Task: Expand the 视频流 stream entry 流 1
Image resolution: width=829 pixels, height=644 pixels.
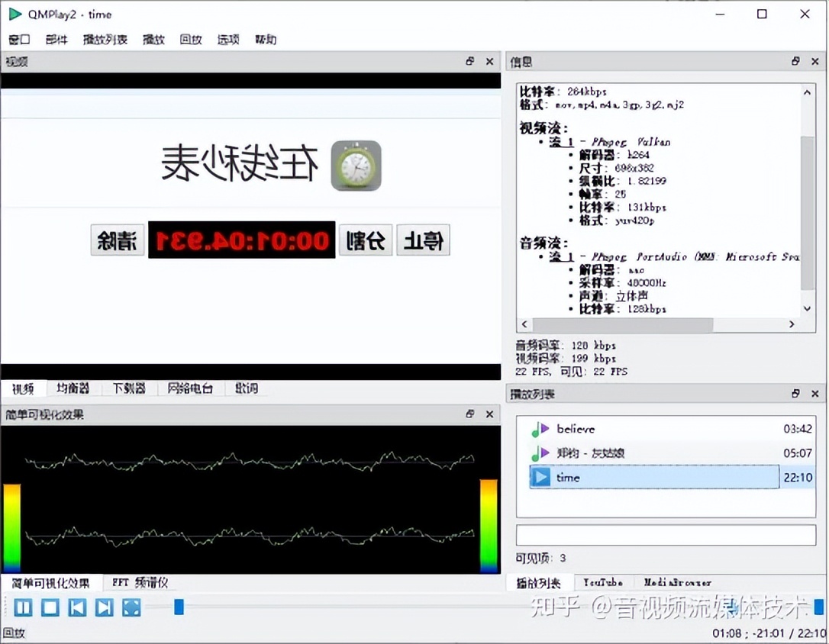Action: point(560,142)
